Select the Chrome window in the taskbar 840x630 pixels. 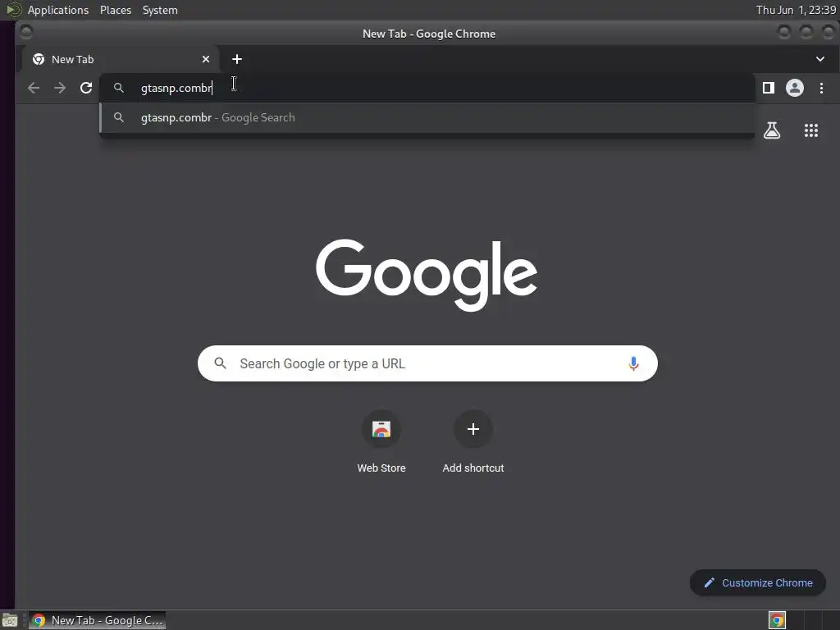coord(97,620)
